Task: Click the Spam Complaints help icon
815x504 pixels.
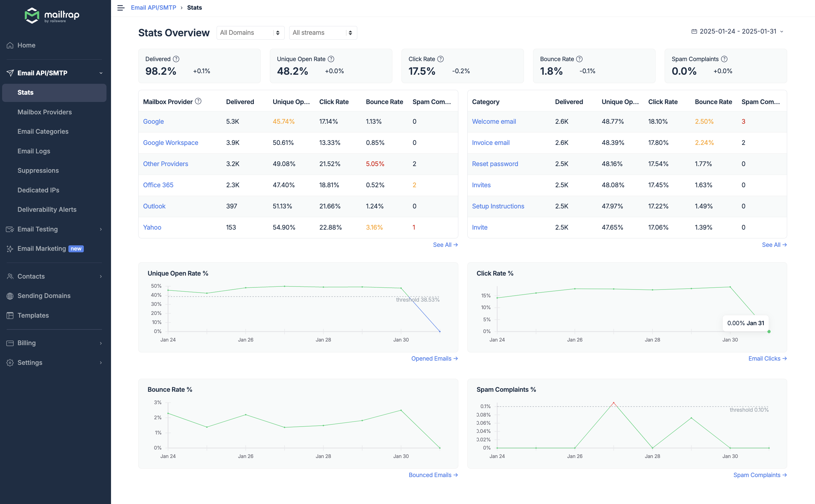Action: click(x=724, y=59)
